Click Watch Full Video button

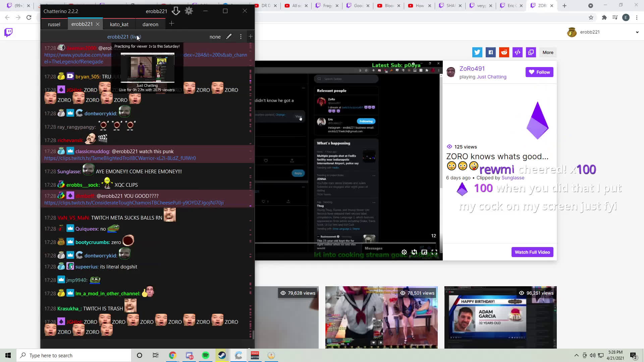click(532, 252)
